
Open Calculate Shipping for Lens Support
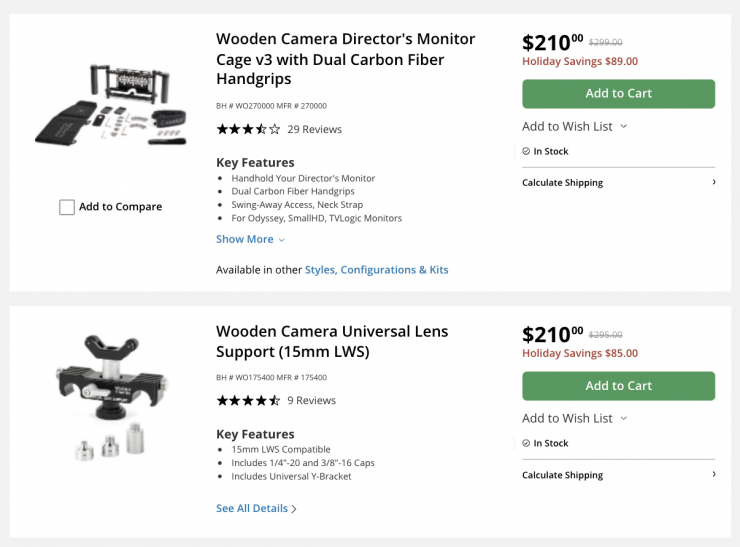tap(618, 475)
